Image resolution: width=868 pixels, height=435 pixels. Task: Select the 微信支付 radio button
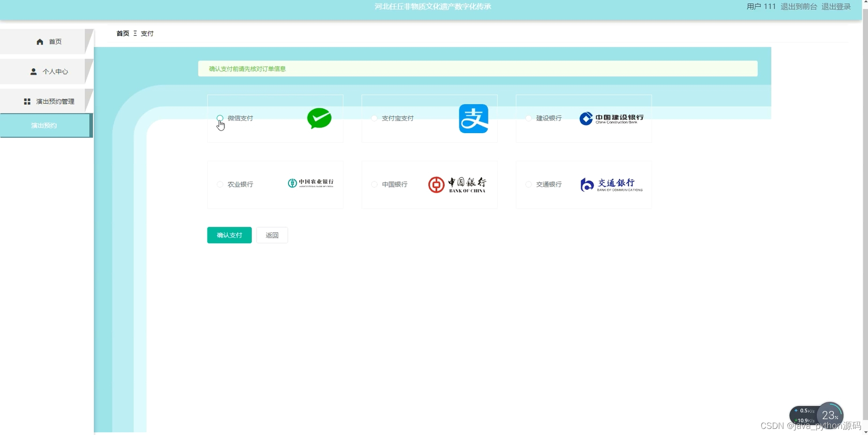[x=220, y=118]
